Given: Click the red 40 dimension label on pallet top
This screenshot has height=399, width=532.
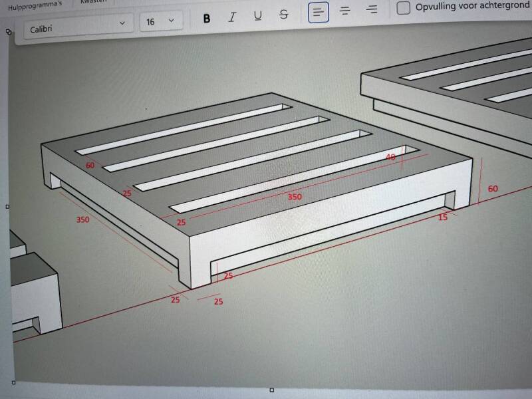Looking at the screenshot, I should pos(390,157).
